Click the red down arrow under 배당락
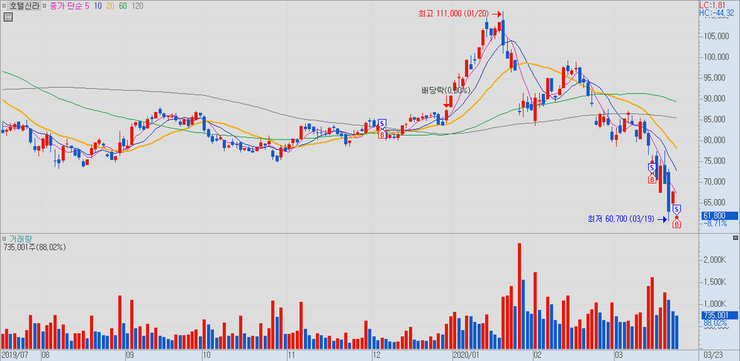 [446, 101]
